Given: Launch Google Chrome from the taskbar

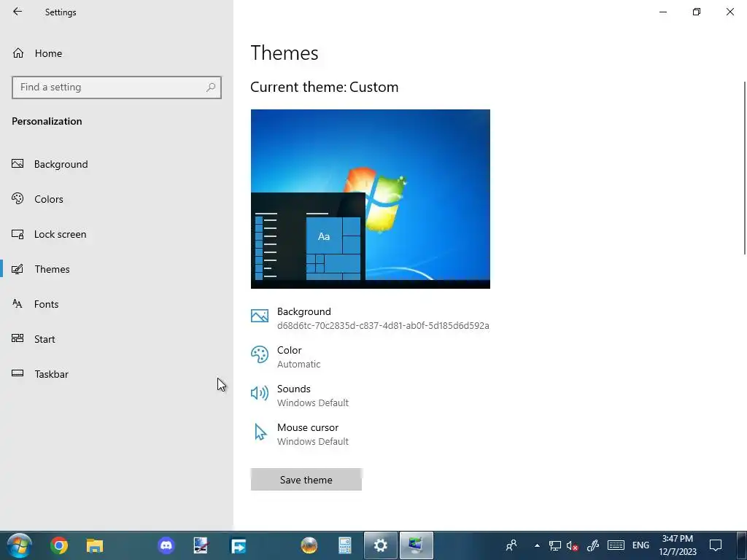Looking at the screenshot, I should [59, 545].
